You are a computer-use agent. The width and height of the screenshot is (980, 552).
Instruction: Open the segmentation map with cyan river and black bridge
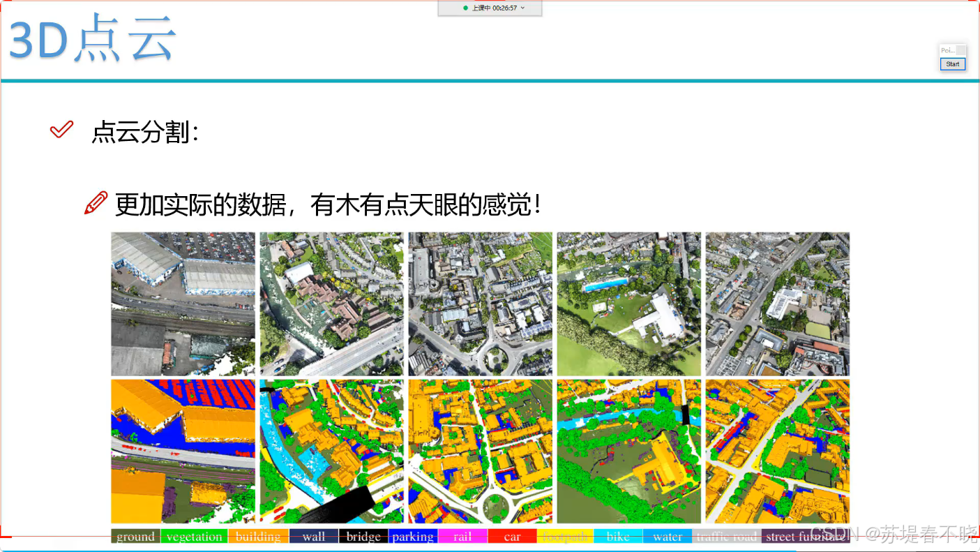pyautogui.click(x=331, y=452)
